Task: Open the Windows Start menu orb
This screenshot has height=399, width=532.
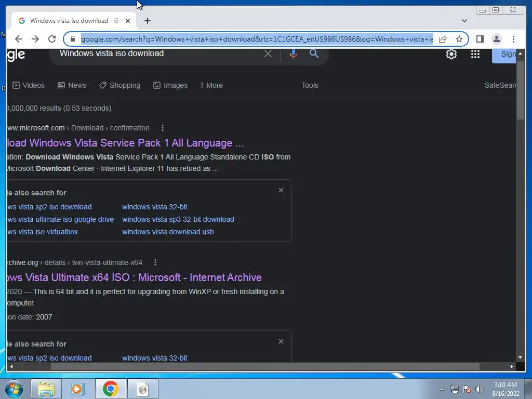Action: [x=14, y=389]
